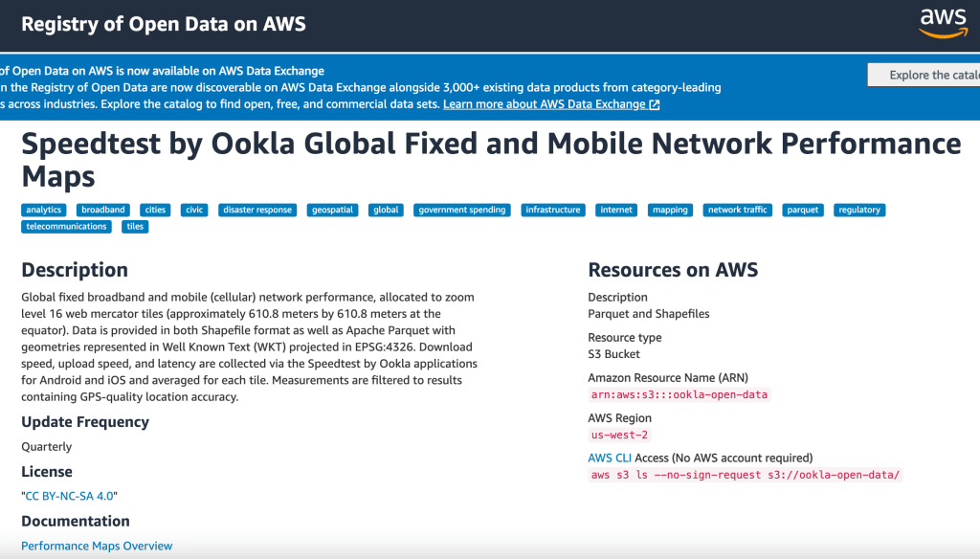Select the government spending tag

click(462, 210)
